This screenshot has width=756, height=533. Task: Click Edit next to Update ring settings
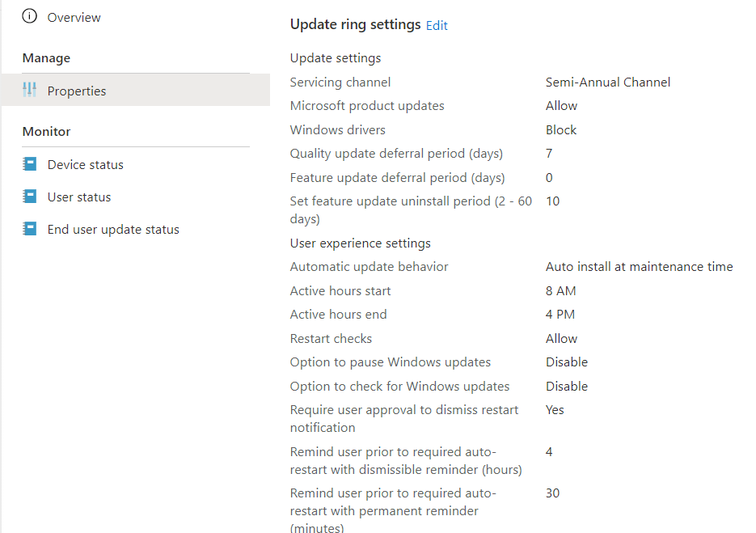(x=437, y=25)
